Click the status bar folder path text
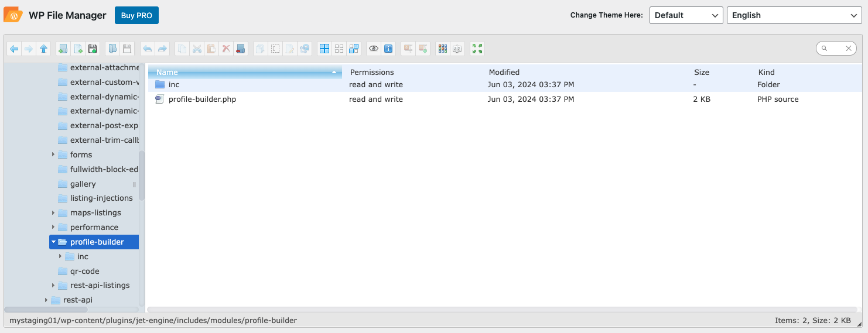The width and height of the screenshot is (868, 333). pos(153,321)
